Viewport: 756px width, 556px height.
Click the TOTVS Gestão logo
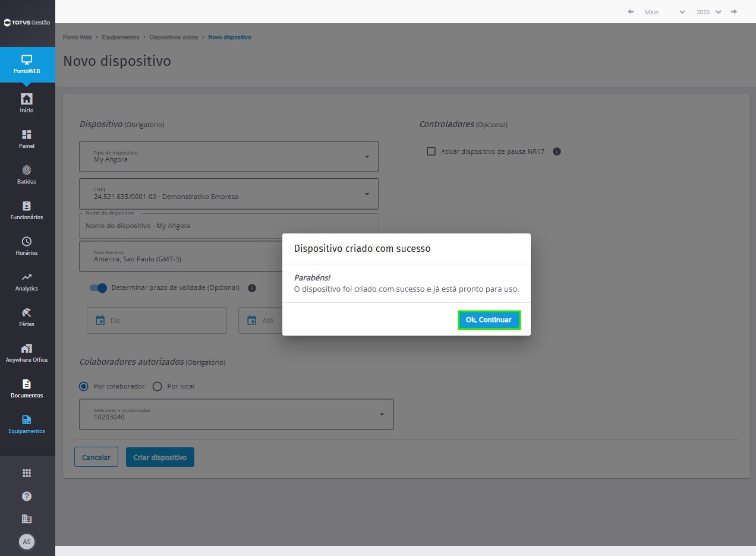coord(27,23)
